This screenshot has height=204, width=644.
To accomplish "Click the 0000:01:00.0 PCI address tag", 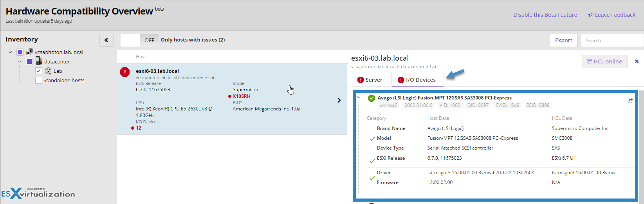I will pos(418,105).
